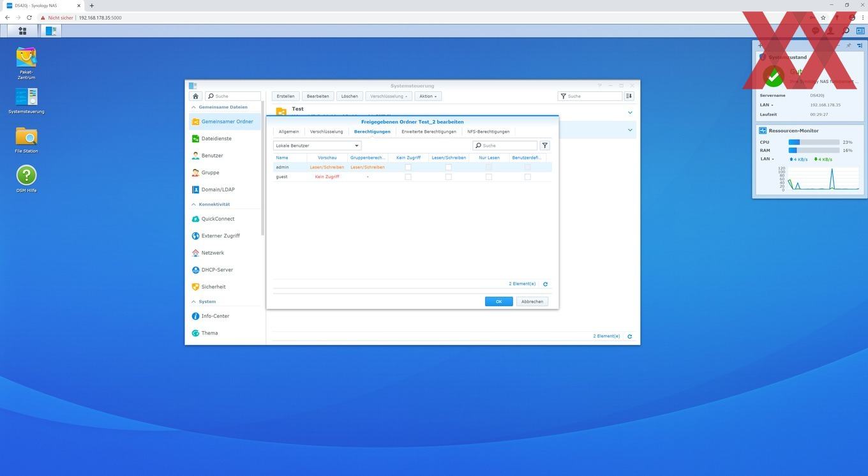The width and height of the screenshot is (868, 476).
Task: Click Abbrechen to cancel dialog
Action: click(x=532, y=302)
